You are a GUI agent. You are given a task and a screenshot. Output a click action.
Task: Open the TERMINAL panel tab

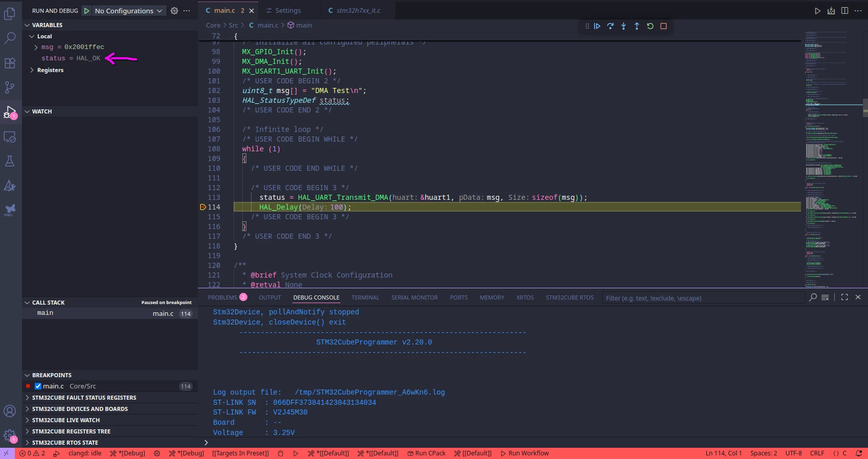(x=366, y=297)
